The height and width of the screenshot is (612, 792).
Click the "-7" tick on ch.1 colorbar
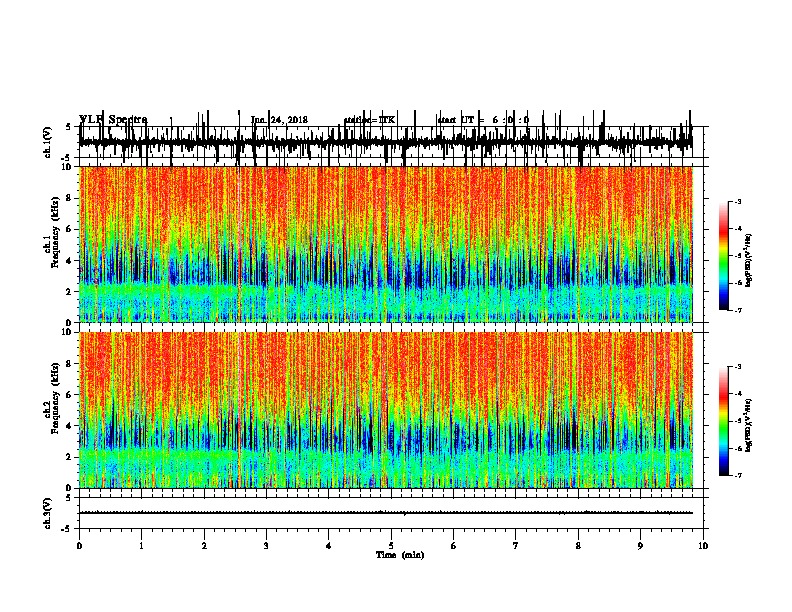coord(737,310)
